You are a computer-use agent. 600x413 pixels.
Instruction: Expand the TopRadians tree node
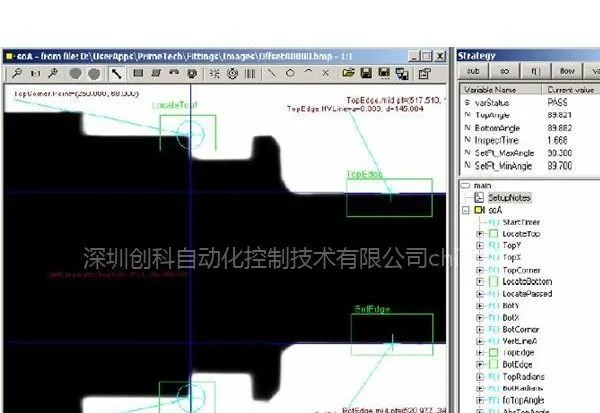pyautogui.click(x=480, y=377)
